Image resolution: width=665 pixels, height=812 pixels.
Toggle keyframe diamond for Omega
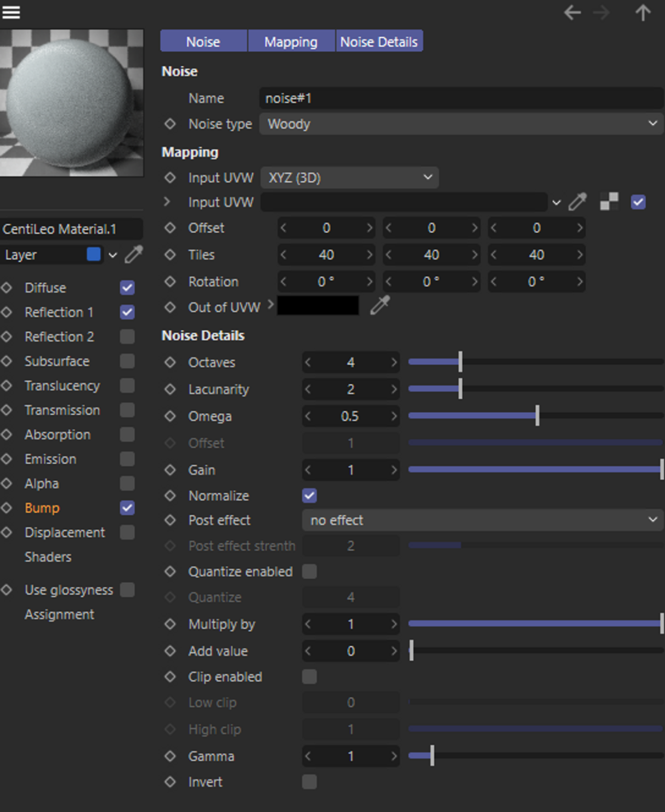170,416
